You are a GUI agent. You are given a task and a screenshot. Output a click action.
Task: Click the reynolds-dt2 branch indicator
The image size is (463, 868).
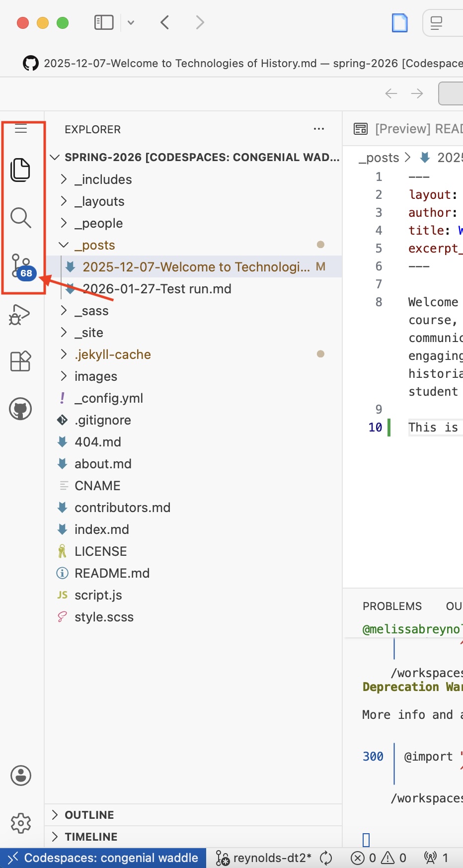tap(264, 858)
